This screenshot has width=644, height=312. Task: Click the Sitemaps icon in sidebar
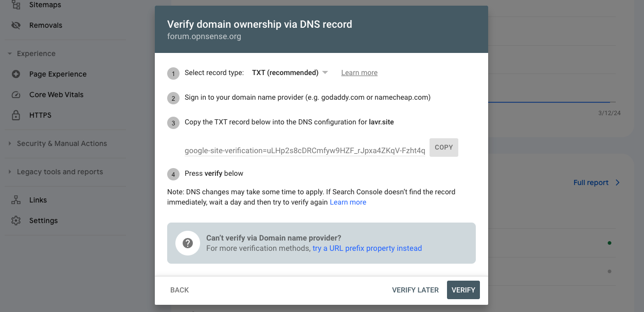[16, 5]
